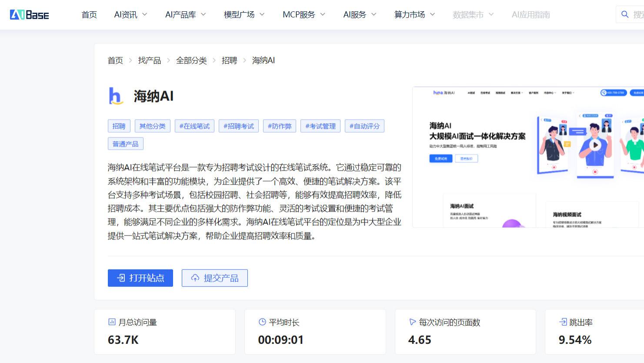This screenshot has width=644, height=363.
Task: Click the 提交产品 button
Action: click(215, 278)
